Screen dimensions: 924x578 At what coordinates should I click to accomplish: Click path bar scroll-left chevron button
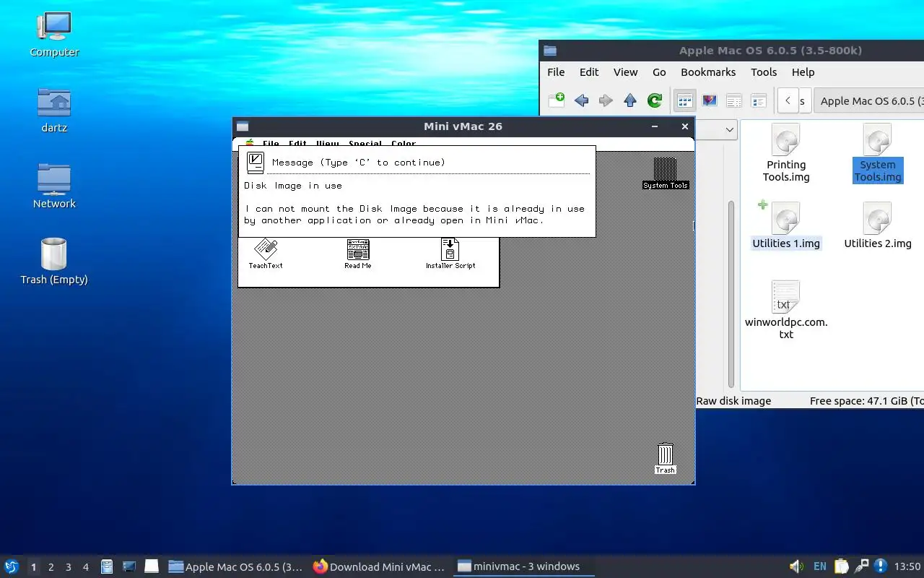788,100
